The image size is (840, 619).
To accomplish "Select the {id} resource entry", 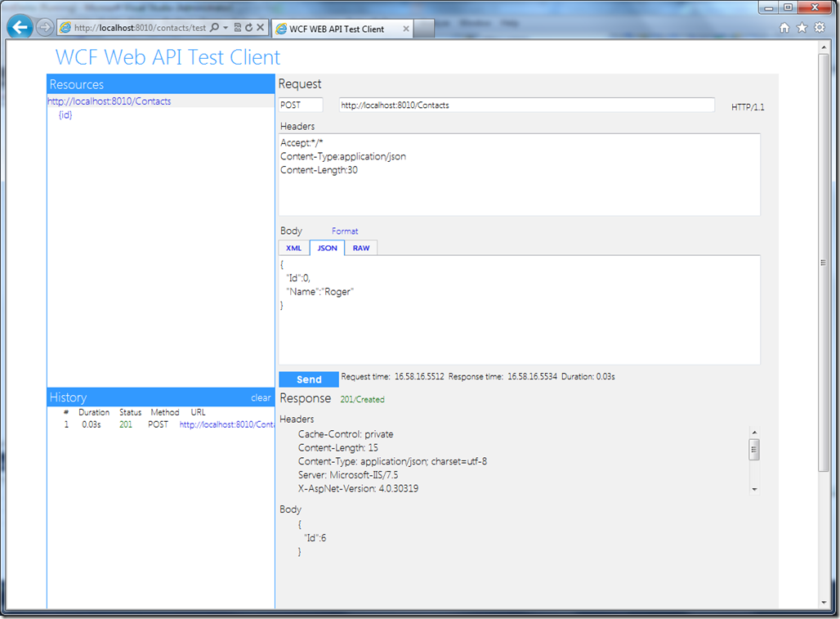I will (x=65, y=114).
